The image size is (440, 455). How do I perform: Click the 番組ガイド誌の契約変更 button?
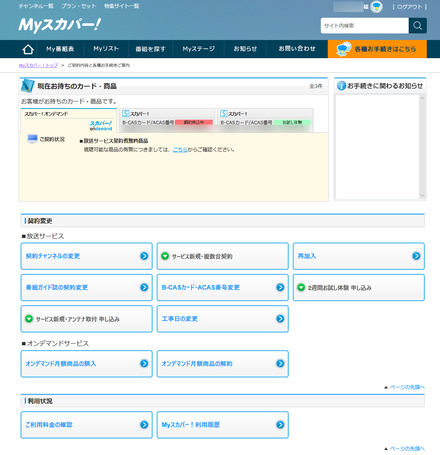87,287
